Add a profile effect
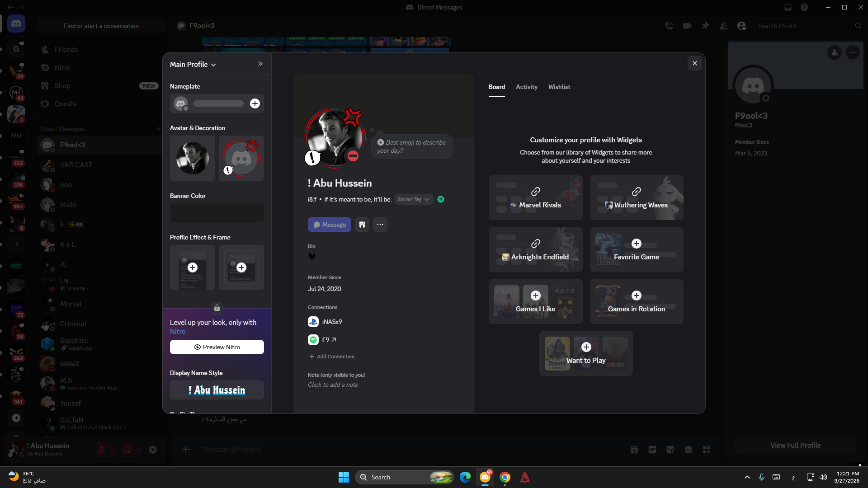Viewport: 868px width, 488px height. point(193,267)
